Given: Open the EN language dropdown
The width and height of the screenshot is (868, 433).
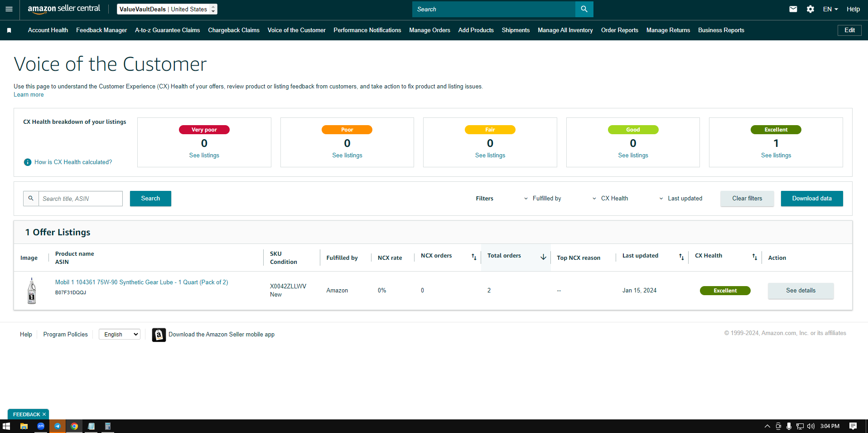Looking at the screenshot, I should point(830,9).
